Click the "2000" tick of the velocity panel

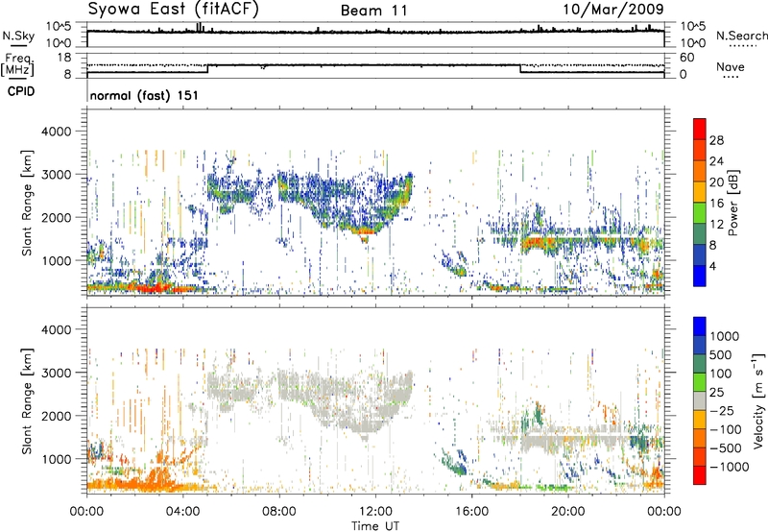click(x=57, y=416)
